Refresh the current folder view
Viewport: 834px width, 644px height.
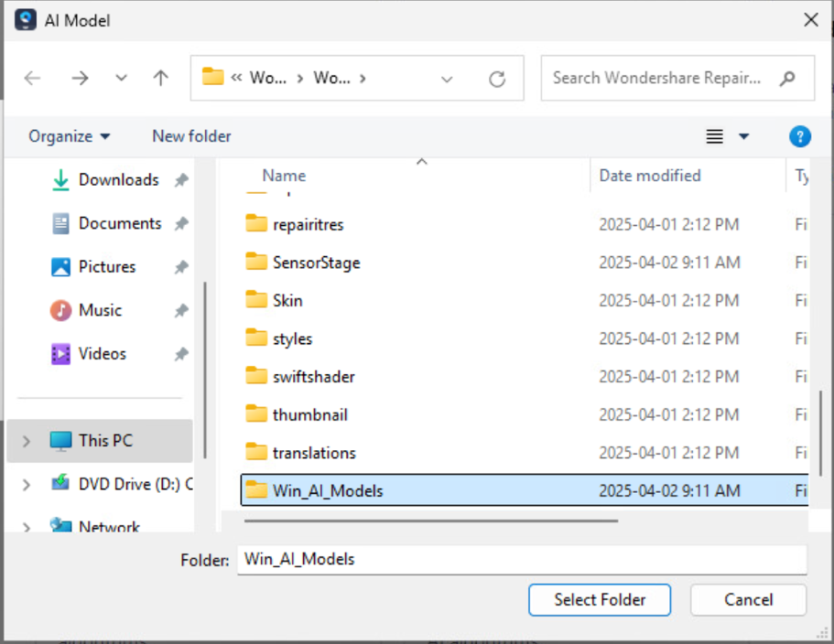pos(497,80)
